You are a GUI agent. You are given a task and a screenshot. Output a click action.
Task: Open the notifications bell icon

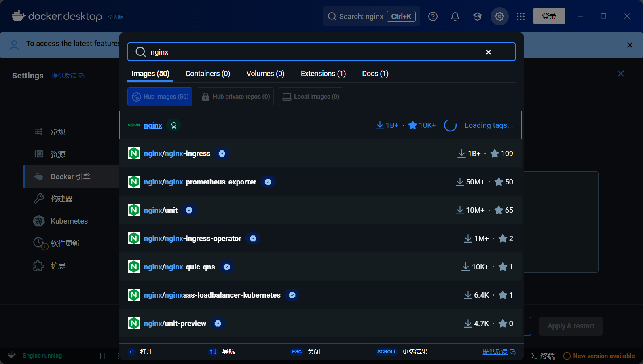pos(455,17)
